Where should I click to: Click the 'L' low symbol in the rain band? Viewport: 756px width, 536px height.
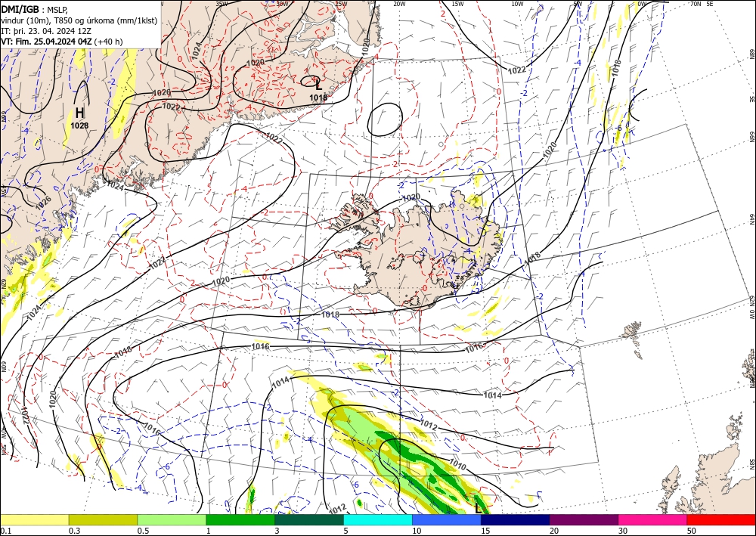pos(478,508)
